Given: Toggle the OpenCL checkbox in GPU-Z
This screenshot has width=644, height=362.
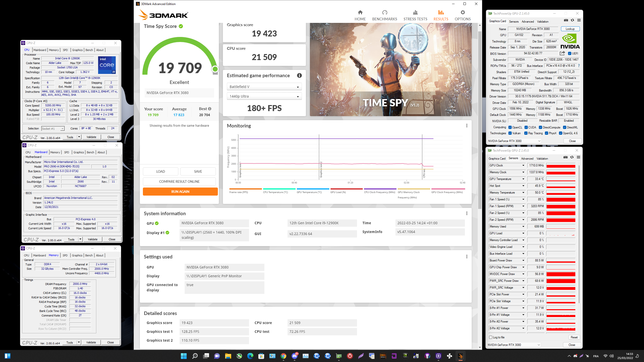Looking at the screenshot, I should [510, 127].
